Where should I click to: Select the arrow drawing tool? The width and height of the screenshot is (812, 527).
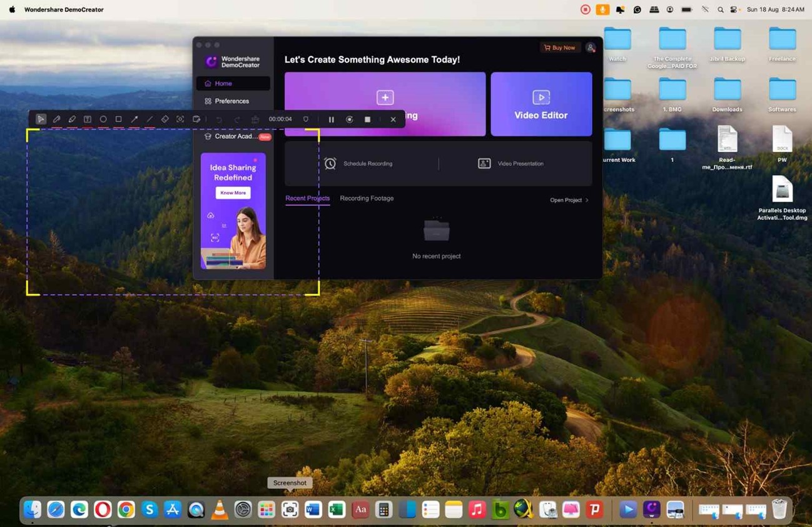pyautogui.click(x=134, y=119)
